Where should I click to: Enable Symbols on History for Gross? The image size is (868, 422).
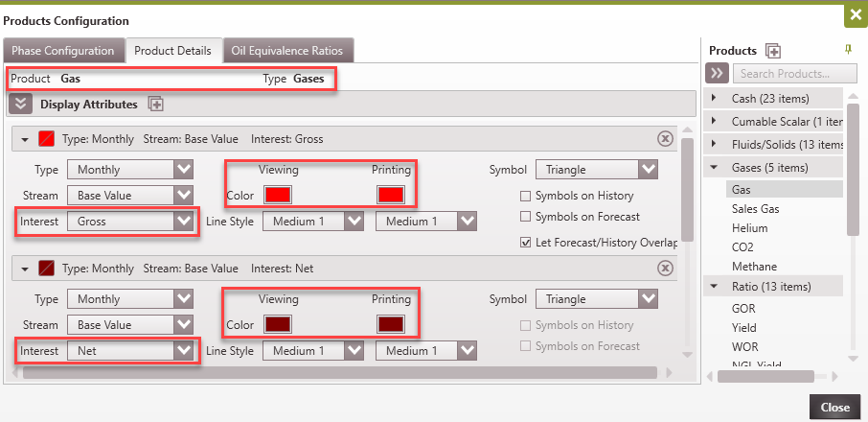pyautogui.click(x=525, y=196)
